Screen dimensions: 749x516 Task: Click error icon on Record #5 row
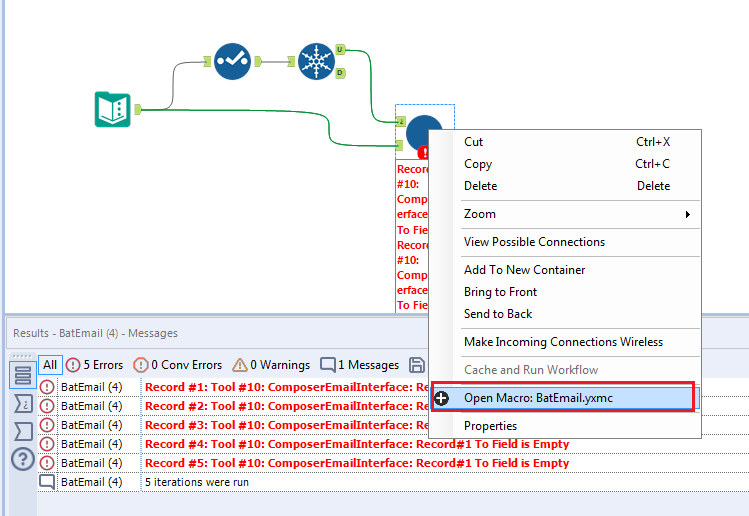[47, 463]
